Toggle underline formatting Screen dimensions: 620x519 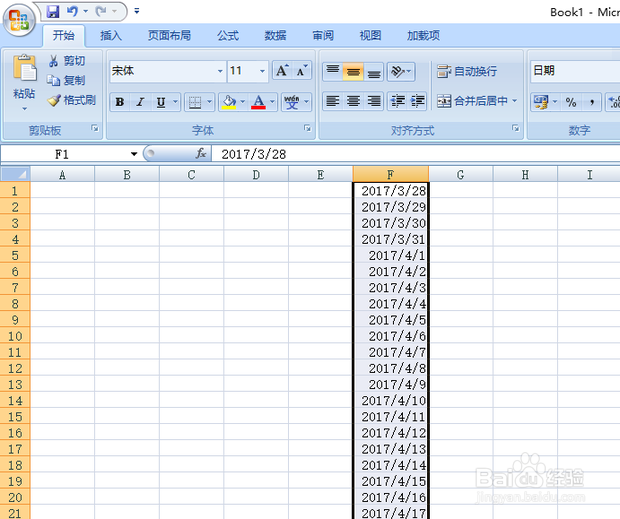tap(161, 102)
